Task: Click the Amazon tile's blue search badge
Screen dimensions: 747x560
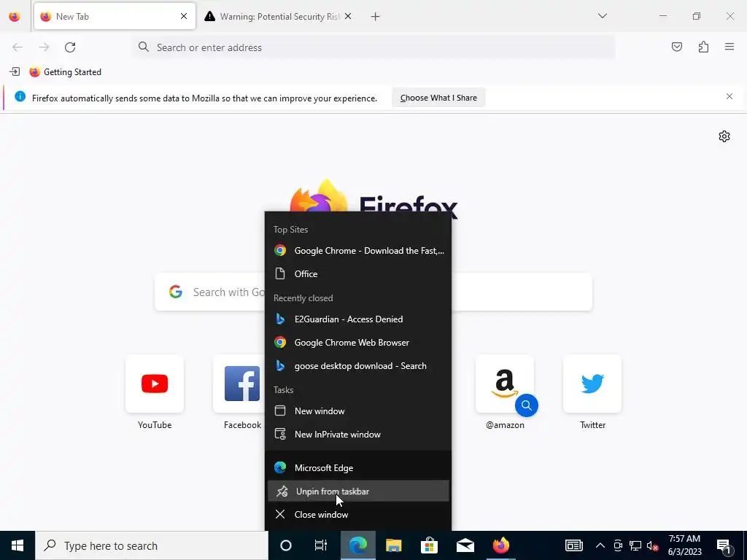Action: click(527, 405)
